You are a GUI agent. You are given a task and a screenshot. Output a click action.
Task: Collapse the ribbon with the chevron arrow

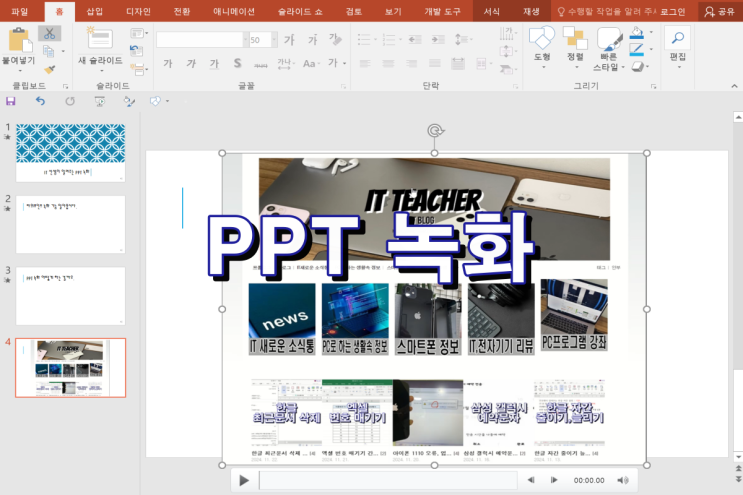click(734, 87)
